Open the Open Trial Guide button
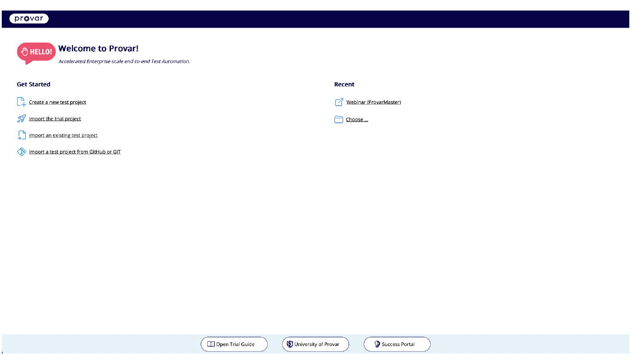The width and height of the screenshot is (635, 364). [x=234, y=344]
